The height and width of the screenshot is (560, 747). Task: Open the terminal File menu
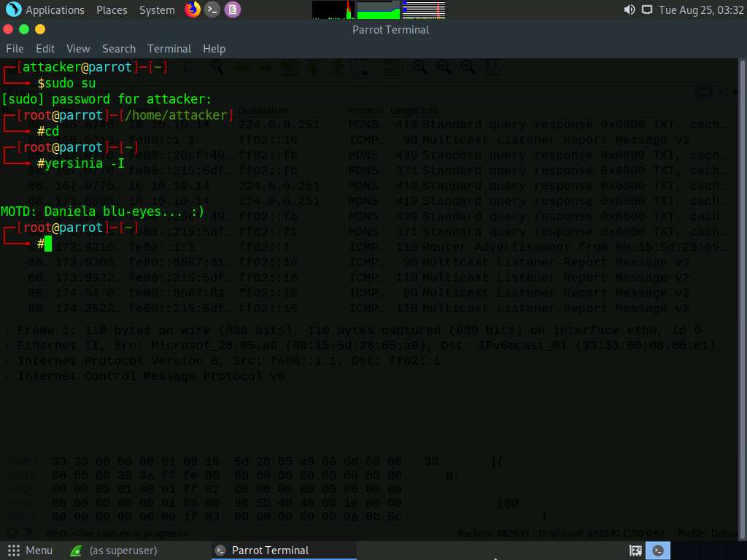pos(15,49)
